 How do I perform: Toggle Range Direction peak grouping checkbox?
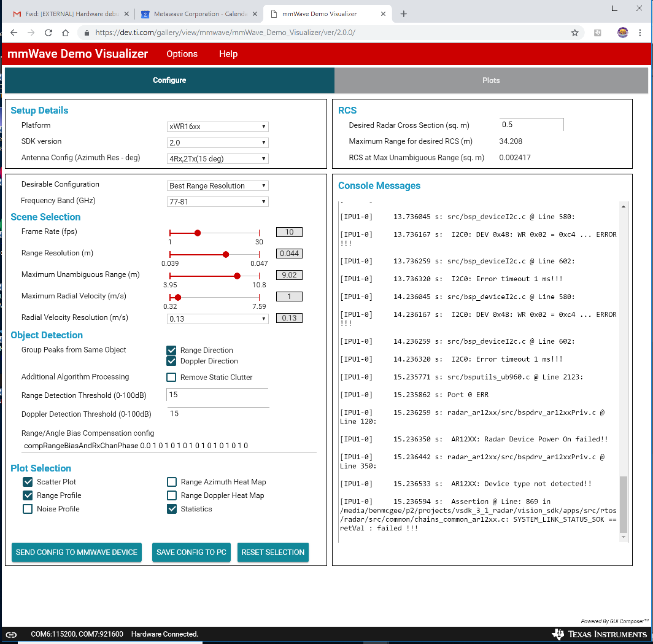click(171, 351)
